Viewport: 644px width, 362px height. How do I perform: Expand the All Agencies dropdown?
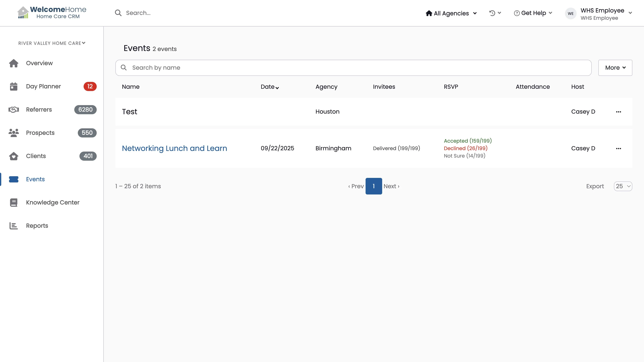click(451, 13)
